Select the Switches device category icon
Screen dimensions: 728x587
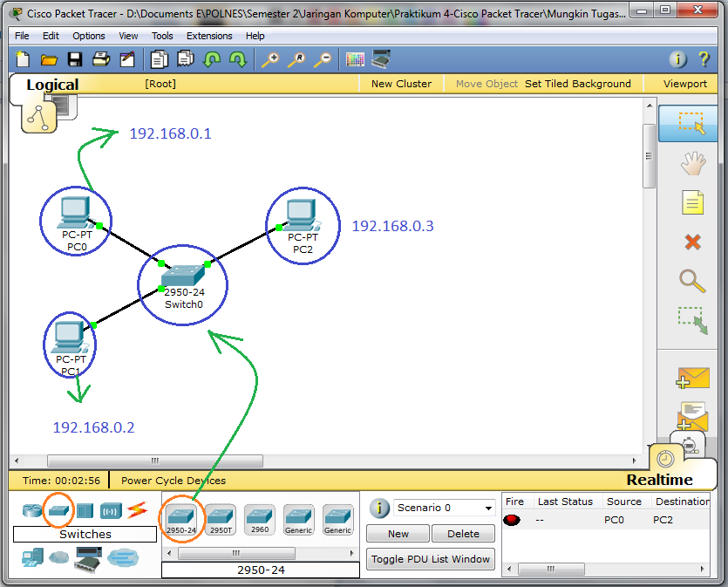coord(59,510)
